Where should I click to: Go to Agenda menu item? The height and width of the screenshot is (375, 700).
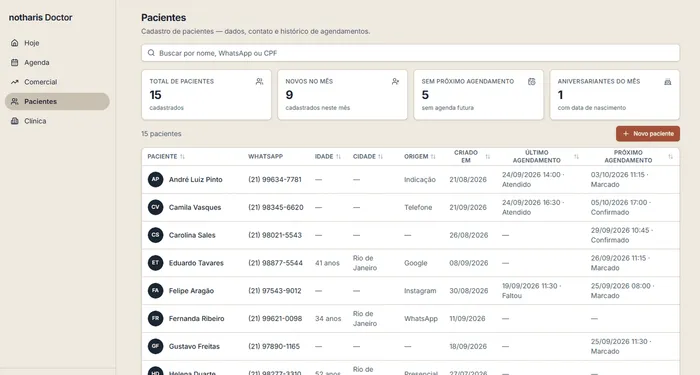(57, 62)
